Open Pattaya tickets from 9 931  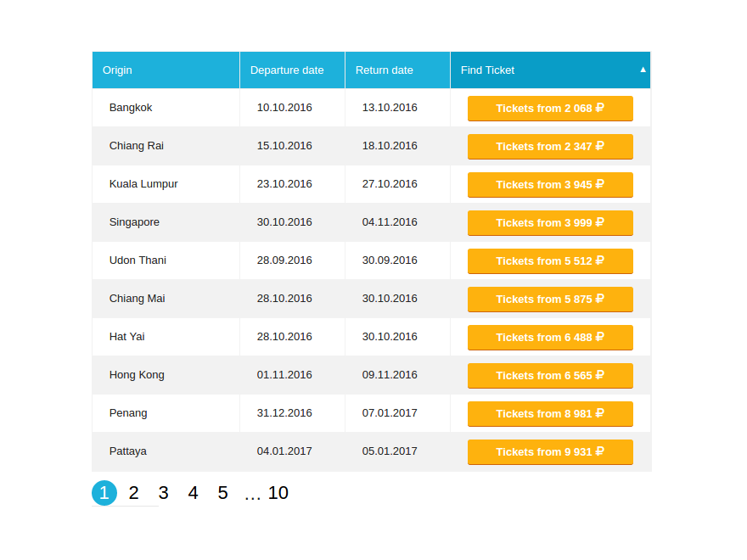pos(550,452)
